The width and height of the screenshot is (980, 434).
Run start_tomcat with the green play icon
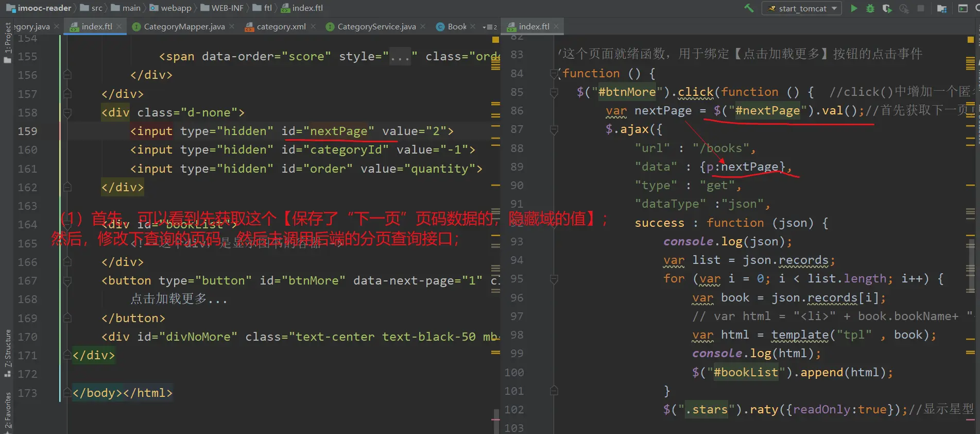pyautogui.click(x=854, y=8)
